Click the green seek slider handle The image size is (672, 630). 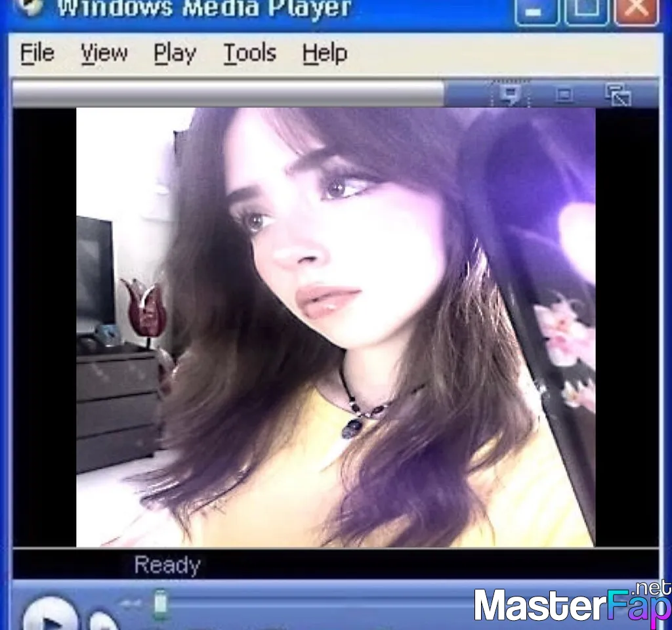[159, 604]
